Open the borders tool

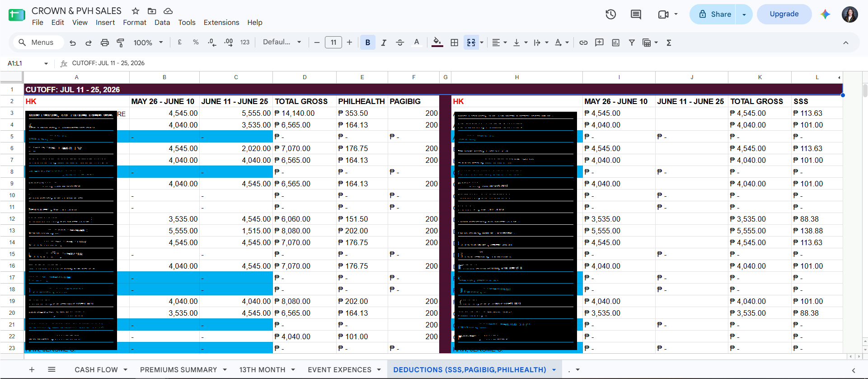coord(455,43)
